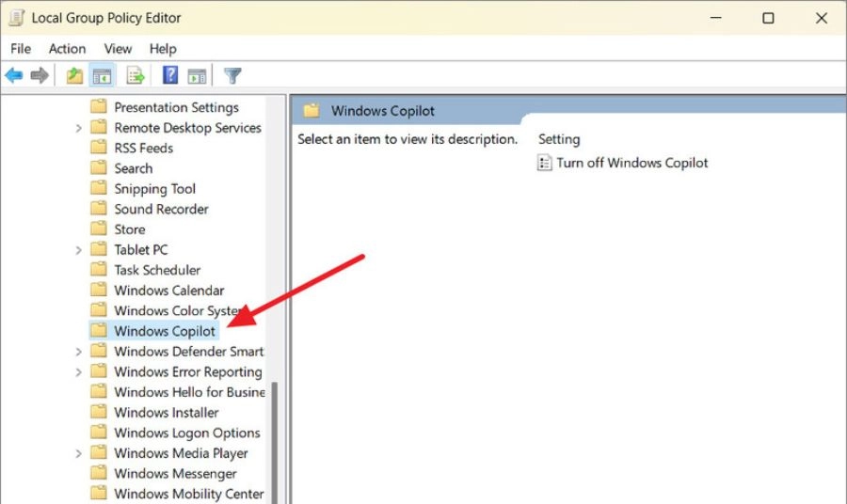This screenshot has height=504, width=847.
Task: Click the Presentation Settings folder icon
Action: click(x=98, y=106)
